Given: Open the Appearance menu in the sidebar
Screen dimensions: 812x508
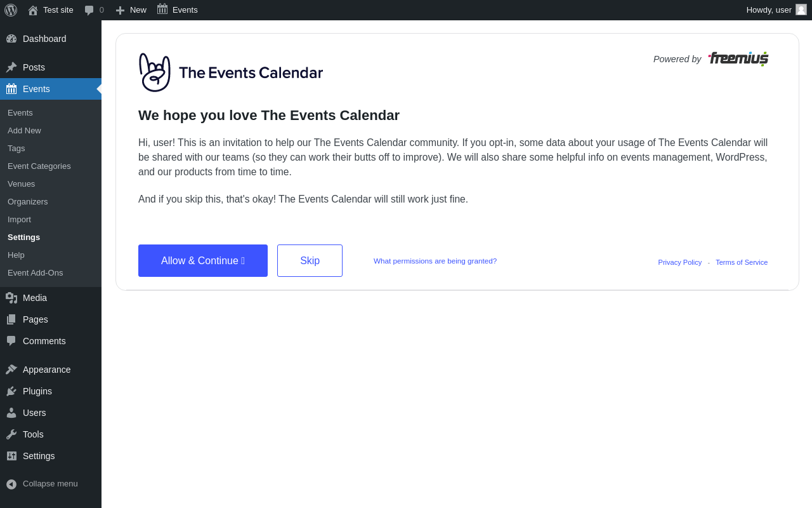Looking at the screenshot, I should [51, 370].
